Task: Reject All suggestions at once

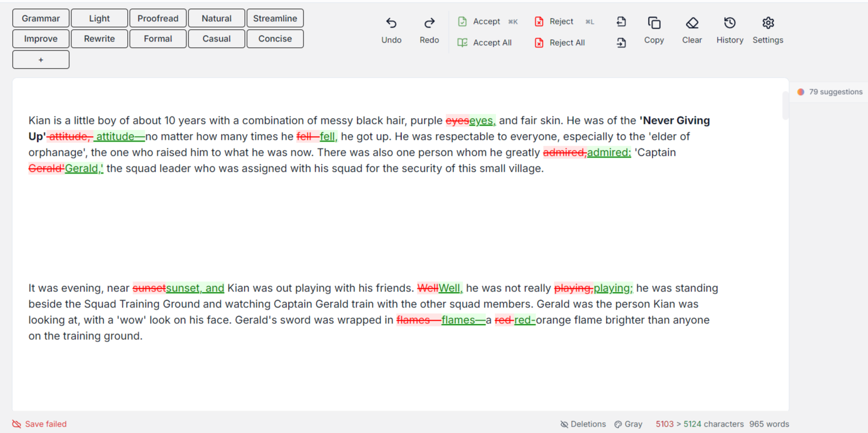Action: [x=560, y=43]
